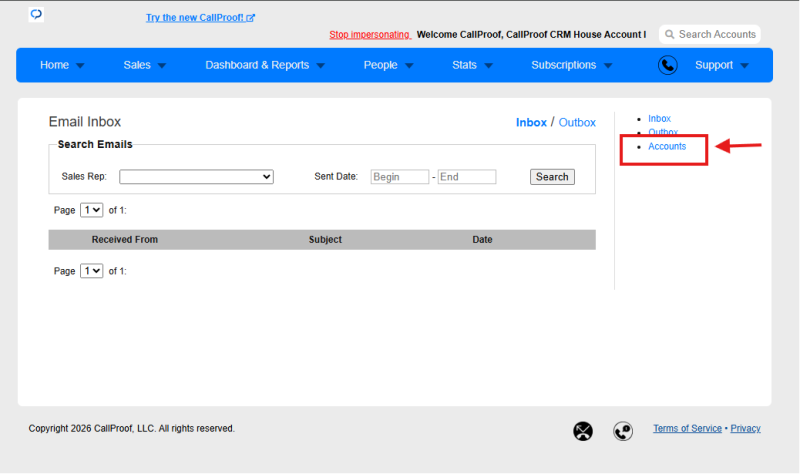Click the Received From column header

point(124,240)
